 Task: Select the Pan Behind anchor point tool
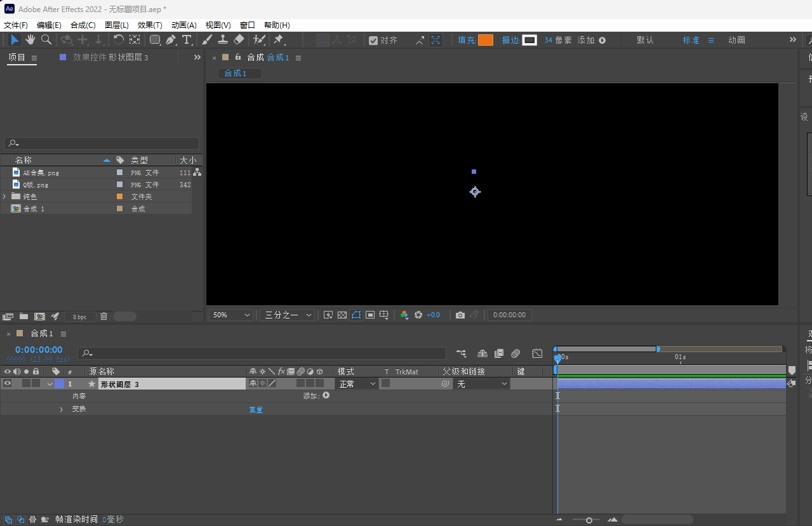pos(135,40)
